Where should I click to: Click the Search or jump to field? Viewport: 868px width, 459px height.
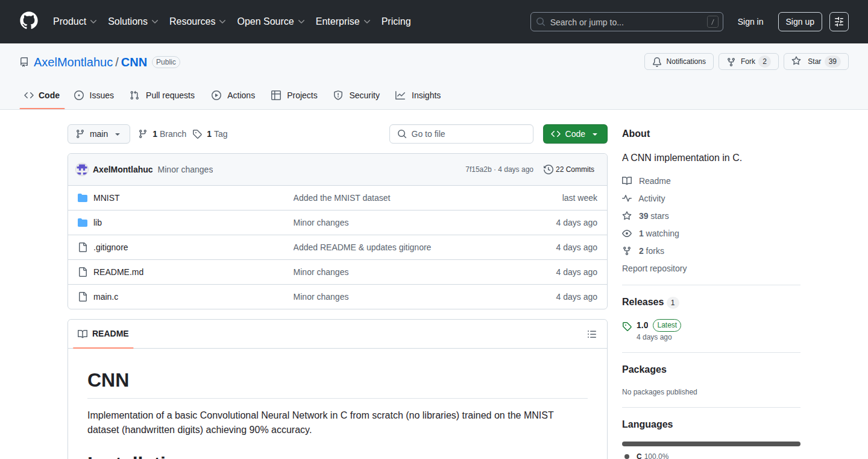pyautogui.click(x=627, y=22)
